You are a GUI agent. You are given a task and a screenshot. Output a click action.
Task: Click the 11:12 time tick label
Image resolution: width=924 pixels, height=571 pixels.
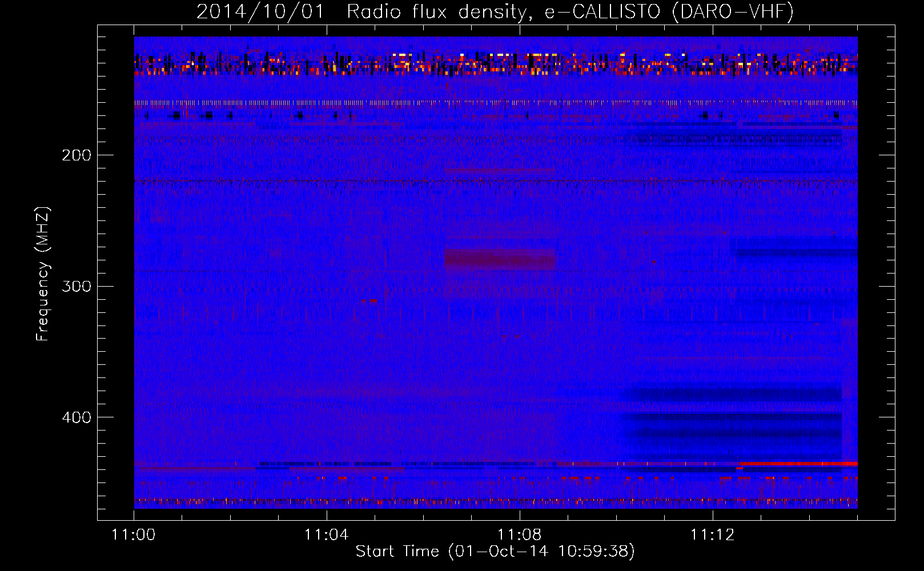pyautogui.click(x=713, y=535)
